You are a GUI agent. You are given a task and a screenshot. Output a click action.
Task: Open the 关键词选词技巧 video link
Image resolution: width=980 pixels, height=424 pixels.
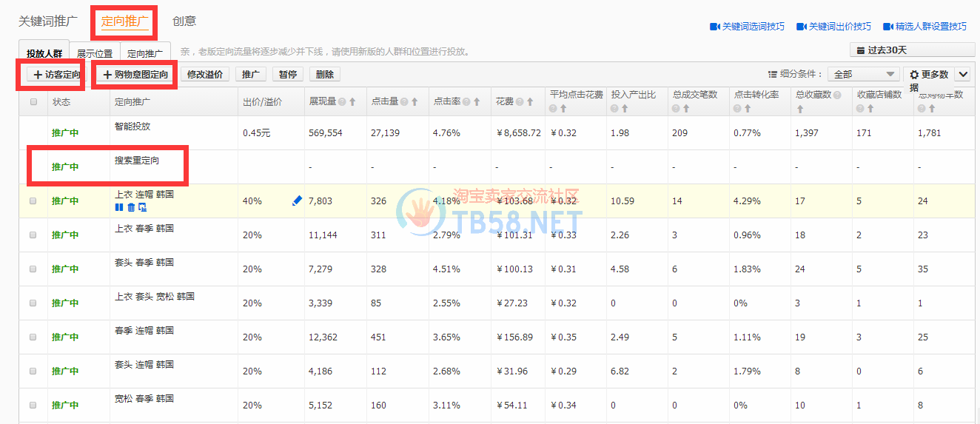click(748, 27)
